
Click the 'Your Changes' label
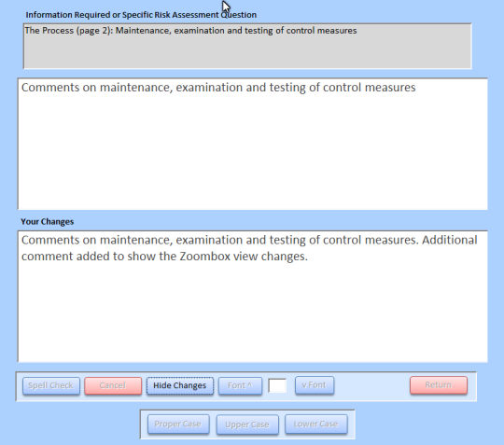coord(48,222)
